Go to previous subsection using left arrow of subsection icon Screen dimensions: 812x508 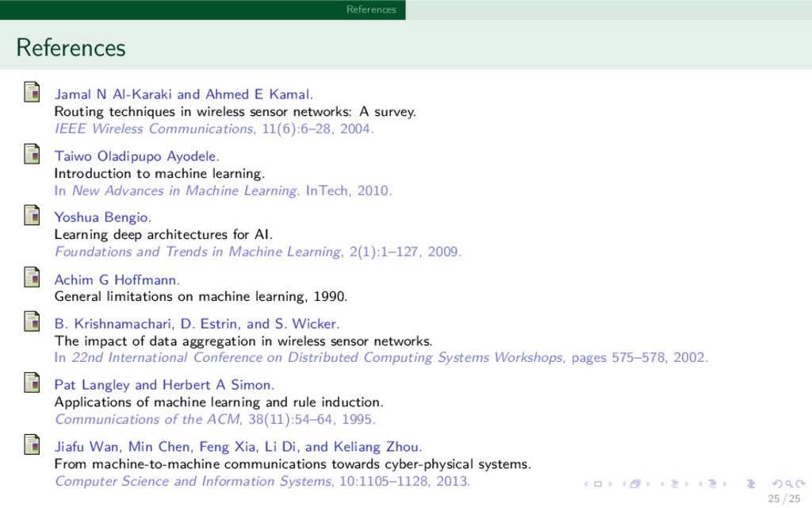pyautogui.click(x=662, y=483)
